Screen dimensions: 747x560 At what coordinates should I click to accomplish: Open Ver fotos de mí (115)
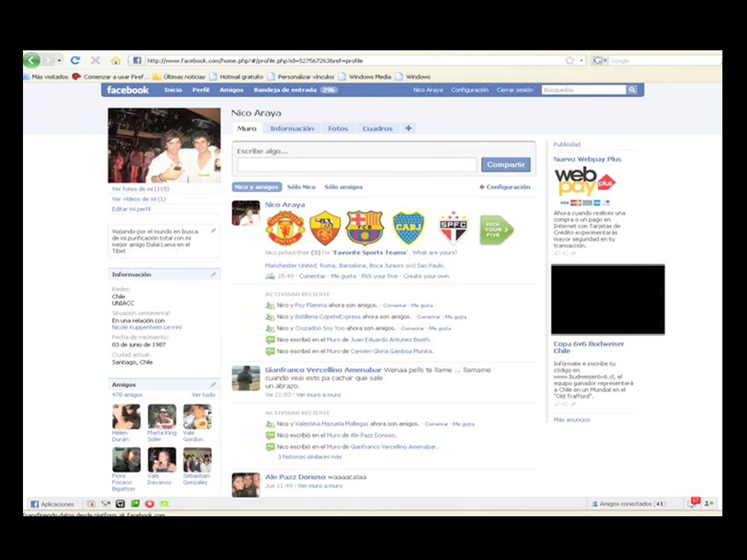(x=141, y=189)
